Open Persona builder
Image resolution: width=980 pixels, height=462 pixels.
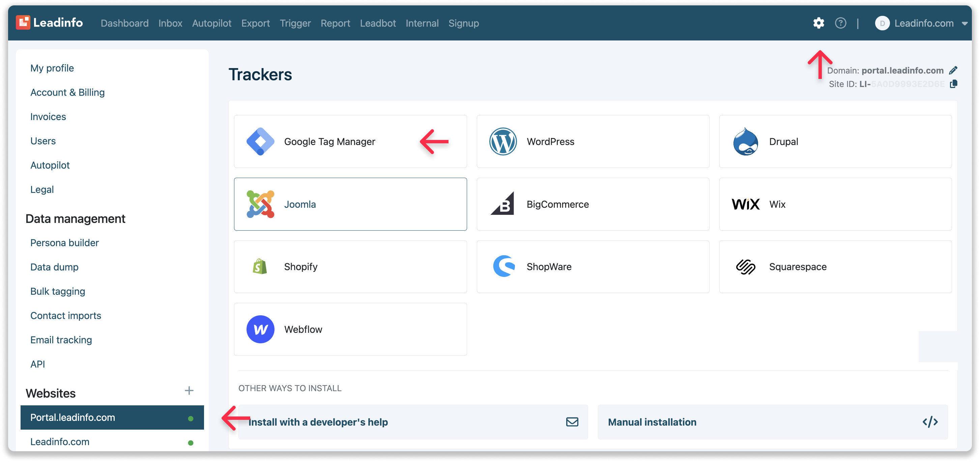[x=64, y=243]
